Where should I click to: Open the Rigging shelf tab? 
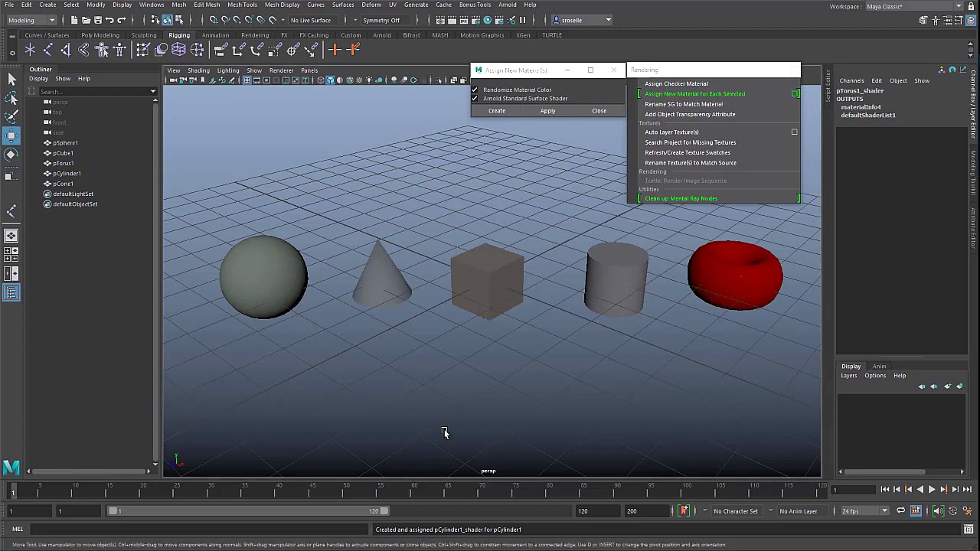[178, 35]
